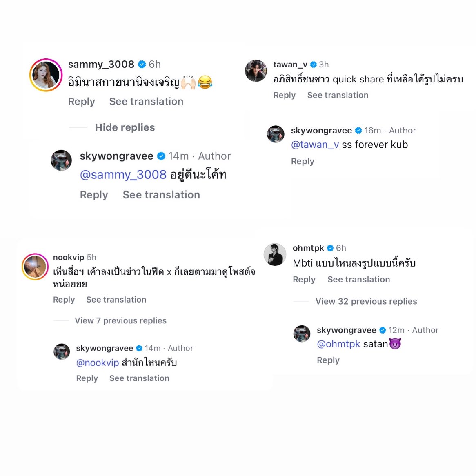Reply to skywongravee's satan comment

328,360
